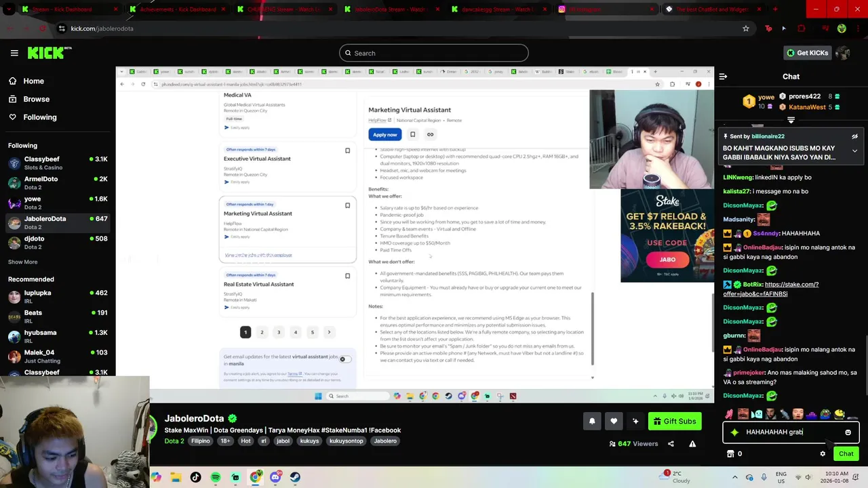
Task: Open Steam from the taskbar
Action: tap(295, 477)
